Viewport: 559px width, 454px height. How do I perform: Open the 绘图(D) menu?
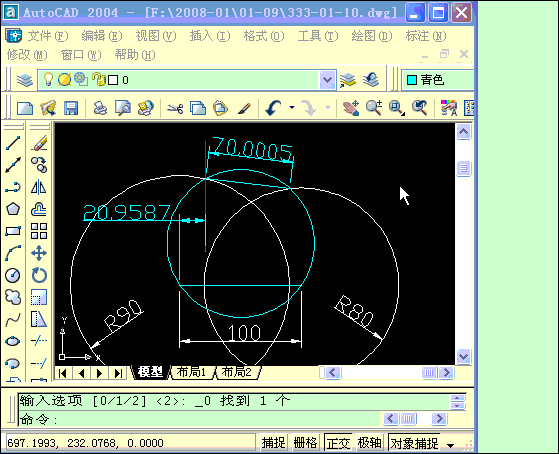pos(371,36)
